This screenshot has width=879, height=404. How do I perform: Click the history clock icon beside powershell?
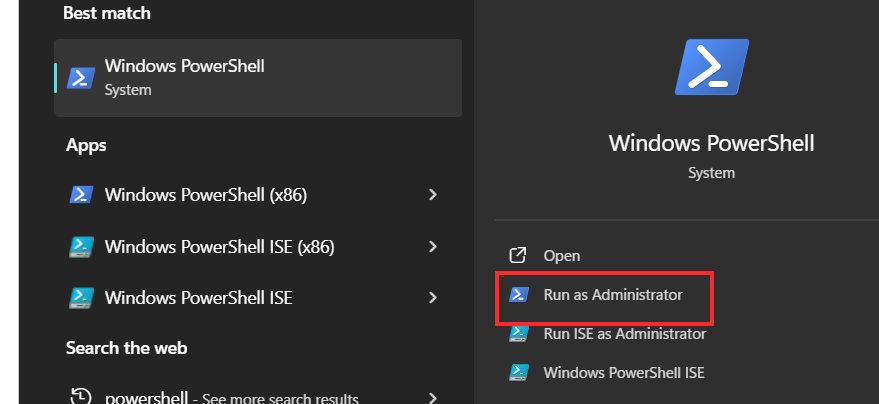(81, 397)
